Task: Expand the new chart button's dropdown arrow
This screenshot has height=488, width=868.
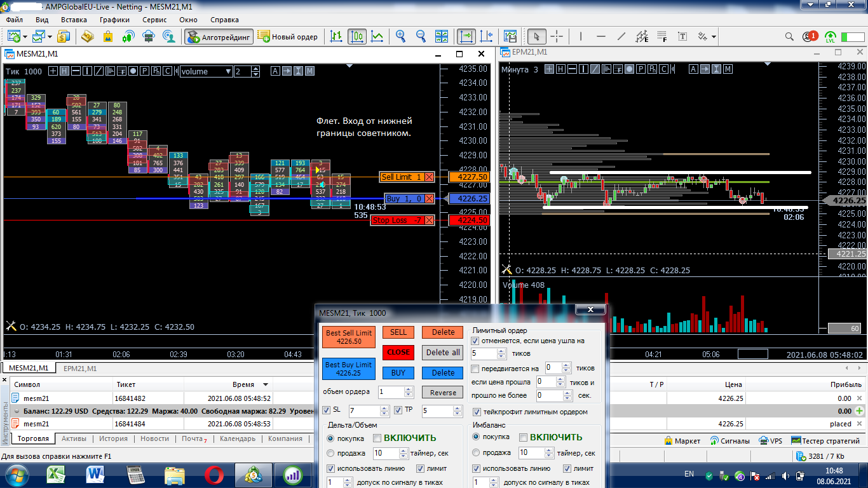Action: tap(24, 37)
